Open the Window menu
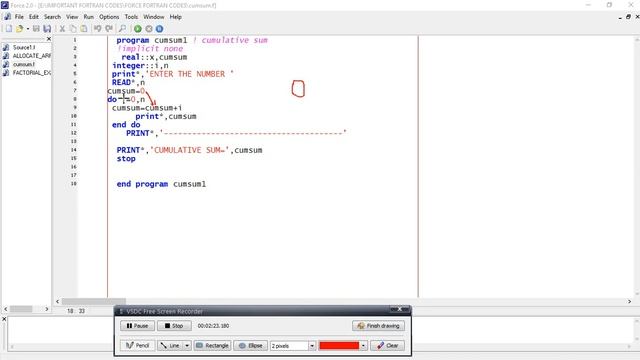 click(x=153, y=17)
